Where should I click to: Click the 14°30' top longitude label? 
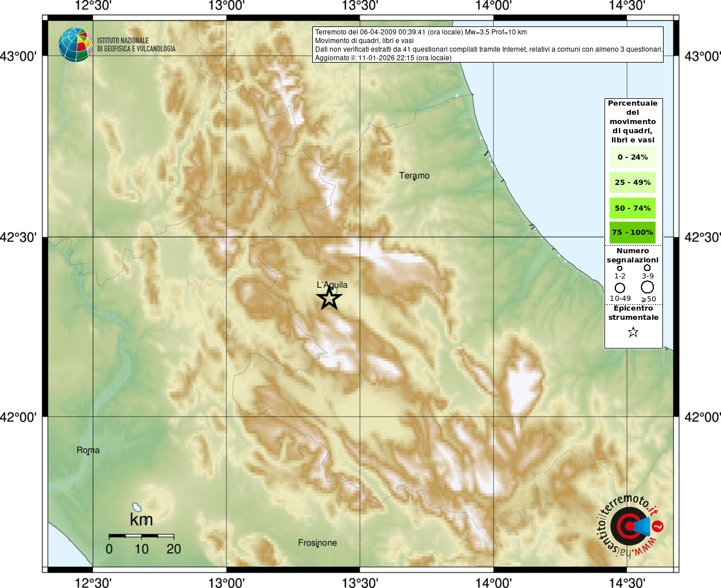tap(627, 6)
